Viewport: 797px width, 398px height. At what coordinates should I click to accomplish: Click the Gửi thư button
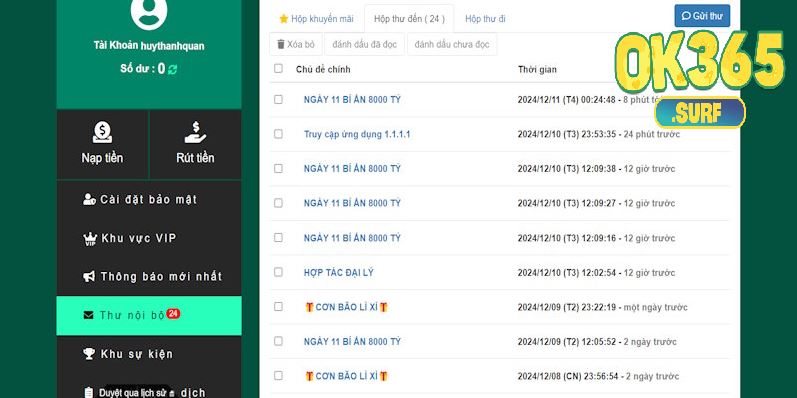tap(702, 16)
